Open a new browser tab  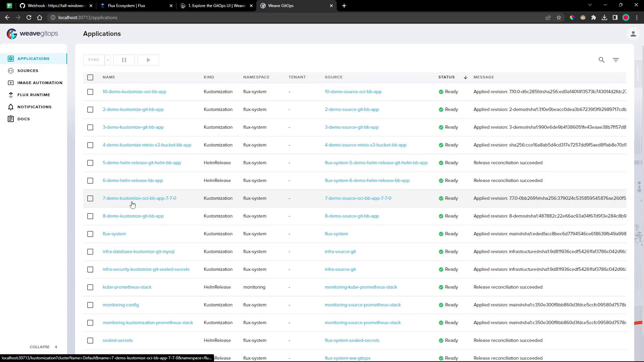[x=344, y=6]
